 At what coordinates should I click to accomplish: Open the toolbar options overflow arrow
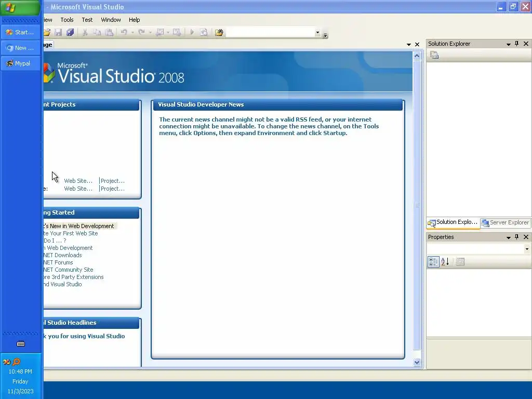[x=325, y=35]
